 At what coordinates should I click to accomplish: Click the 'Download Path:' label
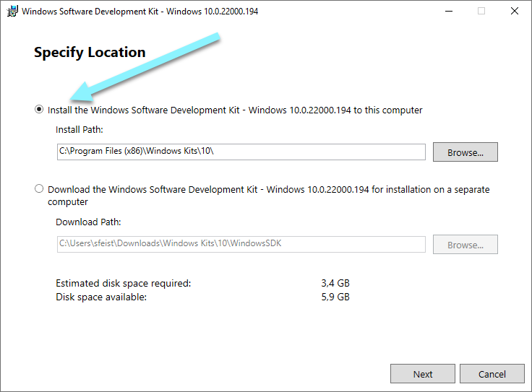(88, 222)
